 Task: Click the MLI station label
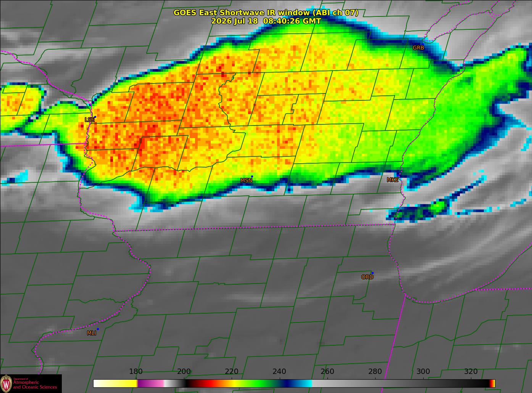92,333
